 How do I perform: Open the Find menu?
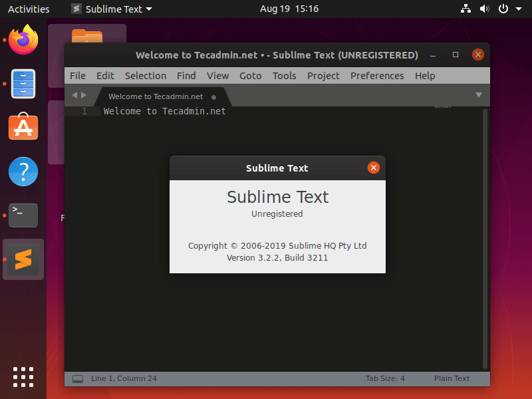click(186, 76)
